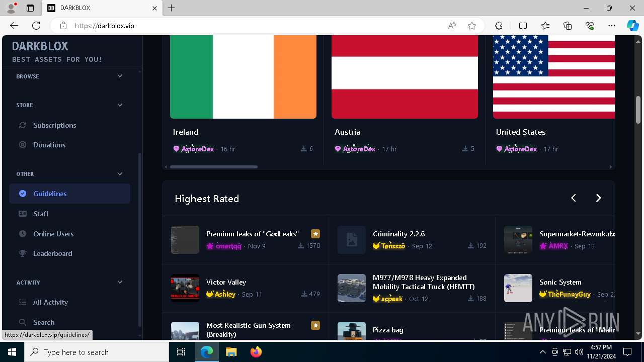Screen dimensions: 644x362
Task: Open the Austria flag thumbnail
Action: tap(405, 77)
